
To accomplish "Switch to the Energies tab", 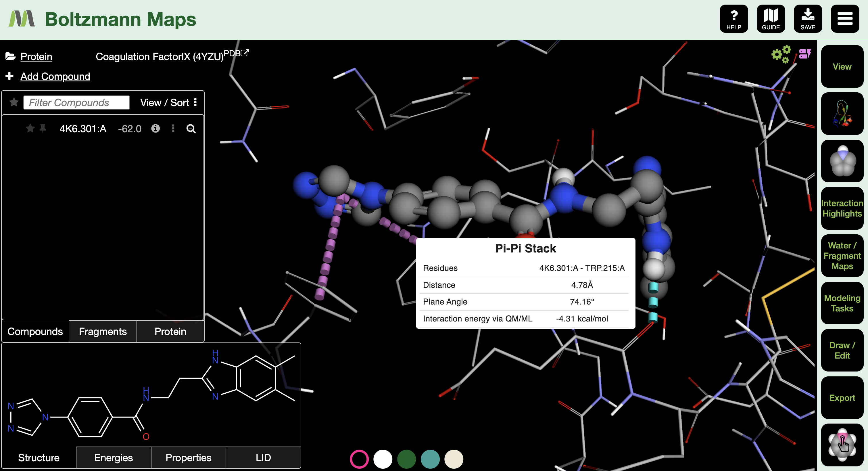I will pyautogui.click(x=114, y=457).
